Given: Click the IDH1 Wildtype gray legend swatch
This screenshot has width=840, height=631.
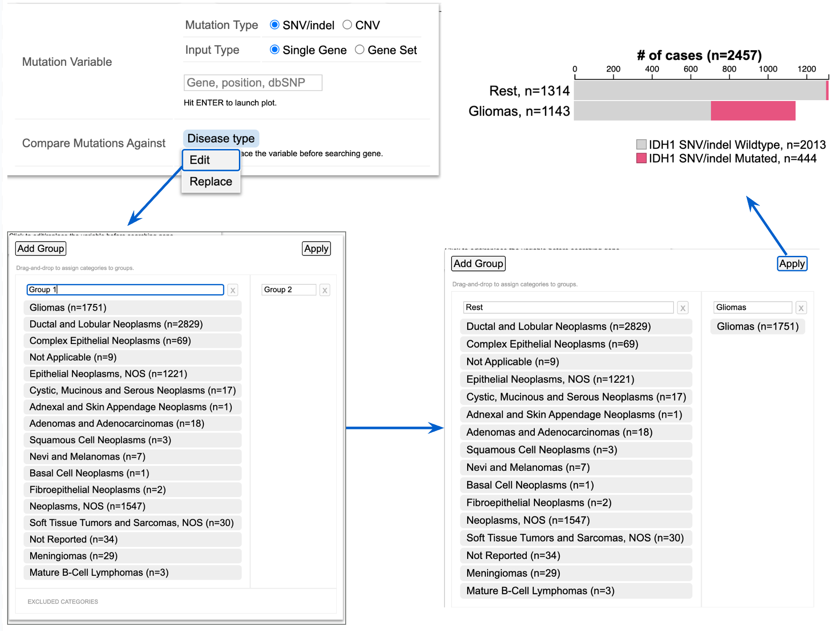Looking at the screenshot, I should [641, 145].
